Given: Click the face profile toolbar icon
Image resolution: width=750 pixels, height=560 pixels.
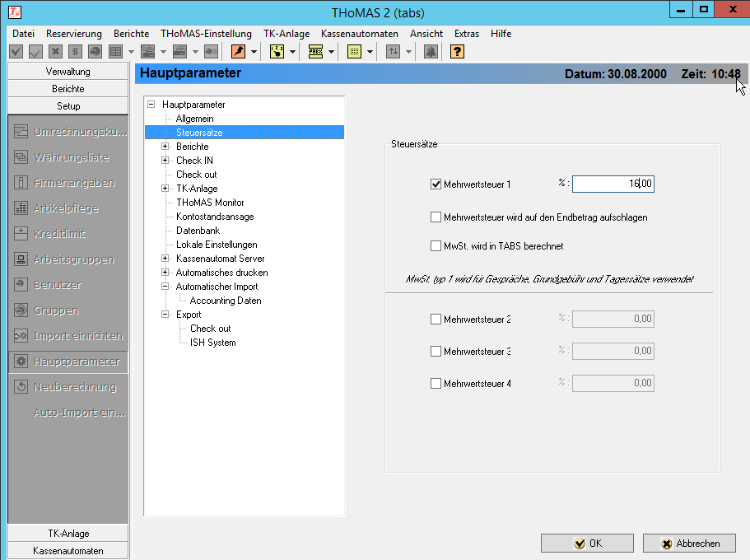Looking at the screenshot, I should coord(95,51).
